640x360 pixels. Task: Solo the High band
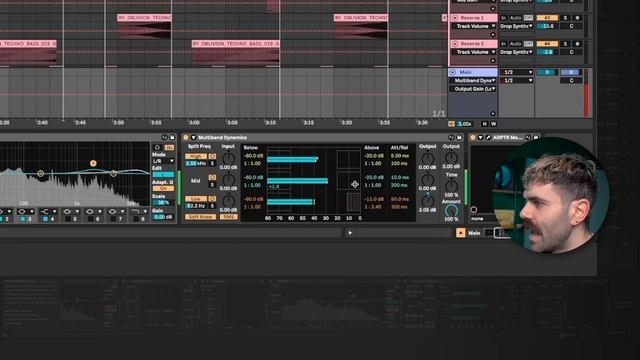tap(212, 163)
